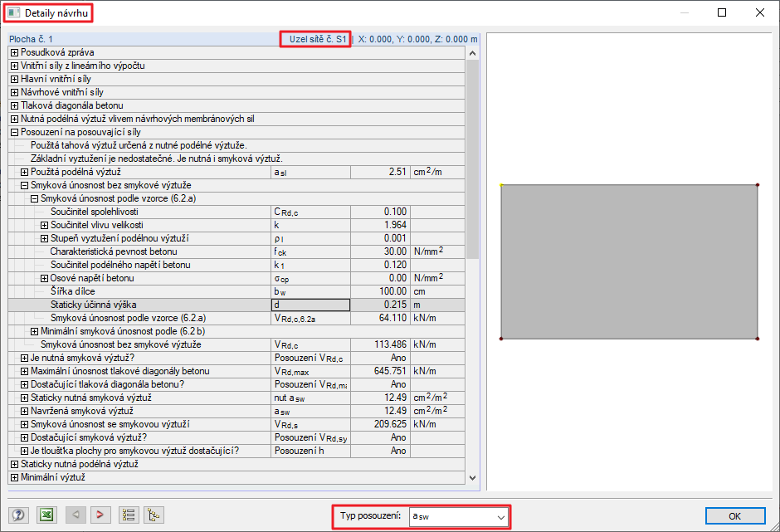Select Součinitel spolehlivosti row
Image resolution: width=780 pixels, height=532 pixels.
point(236,212)
